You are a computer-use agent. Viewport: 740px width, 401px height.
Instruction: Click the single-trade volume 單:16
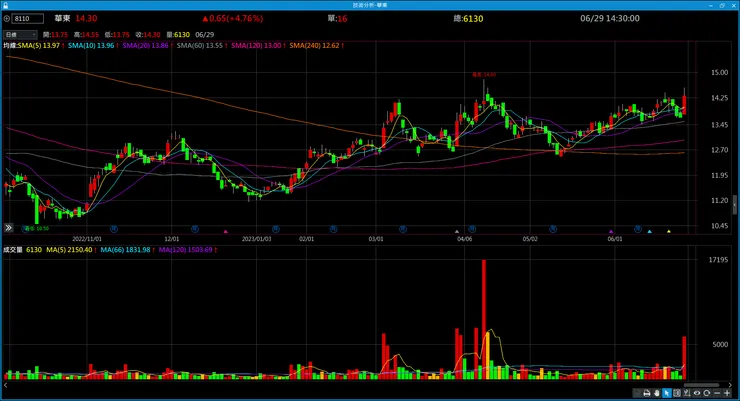[337, 18]
